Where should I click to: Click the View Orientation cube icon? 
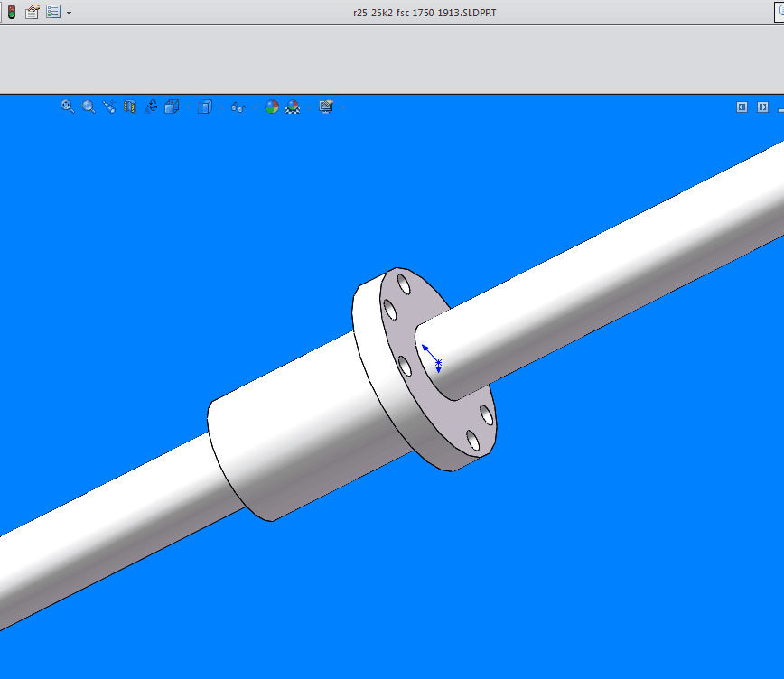click(x=172, y=107)
